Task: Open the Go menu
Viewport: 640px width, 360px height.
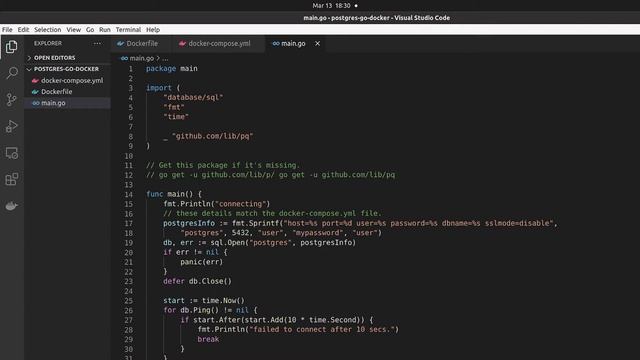Action: (x=90, y=29)
